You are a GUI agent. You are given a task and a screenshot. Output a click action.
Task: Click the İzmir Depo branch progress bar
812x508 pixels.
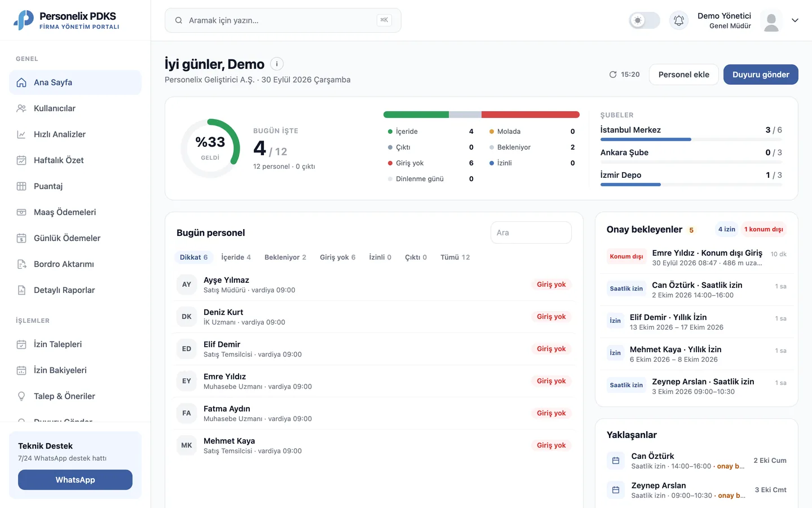pyautogui.click(x=691, y=185)
